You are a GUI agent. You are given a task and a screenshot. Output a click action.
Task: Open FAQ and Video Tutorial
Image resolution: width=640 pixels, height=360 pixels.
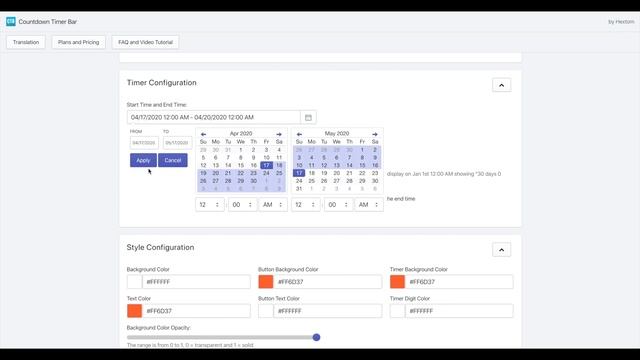coord(145,42)
